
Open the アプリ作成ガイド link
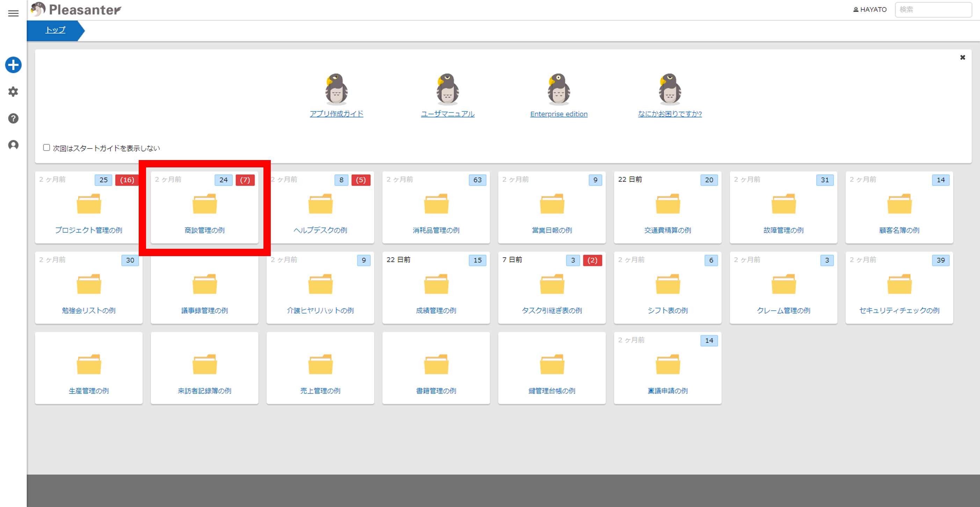click(x=336, y=114)
